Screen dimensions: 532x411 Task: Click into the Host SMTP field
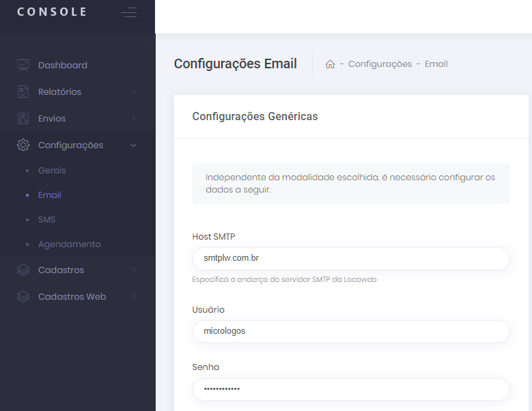351,259
